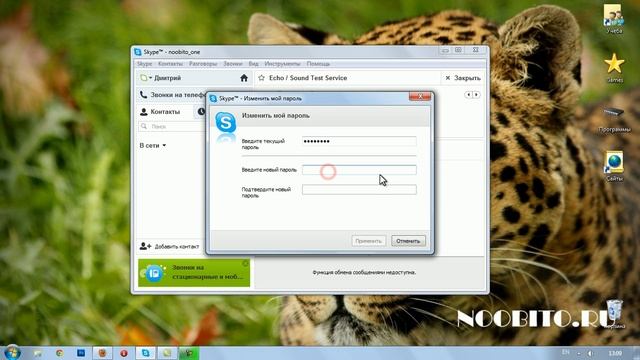
Task: Open the Разговоры menu
Action: [203, 64]
